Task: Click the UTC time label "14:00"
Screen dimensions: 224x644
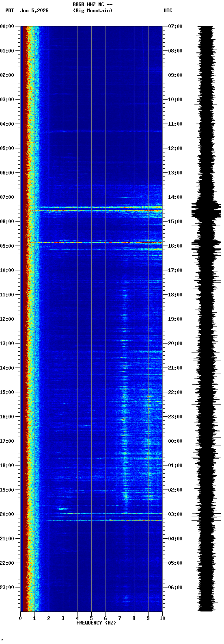Action: (x=175, y=197)
